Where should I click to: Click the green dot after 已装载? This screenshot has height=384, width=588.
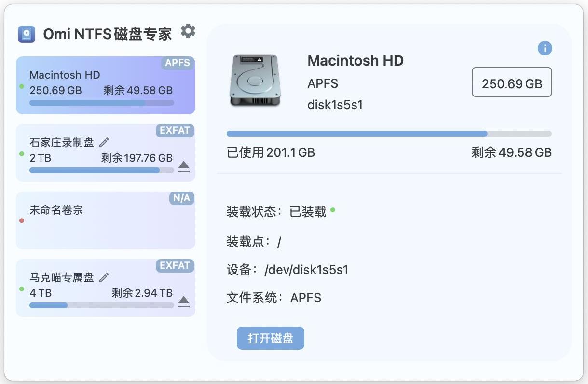pyautogui.click(x=333, y=210)
